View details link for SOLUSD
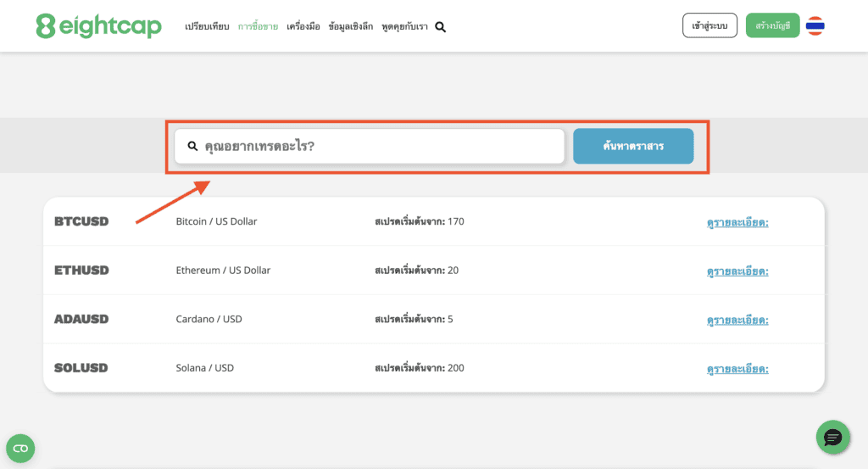Image resolution: width=868 pixels, height=469 pixels. coord(737,370)
